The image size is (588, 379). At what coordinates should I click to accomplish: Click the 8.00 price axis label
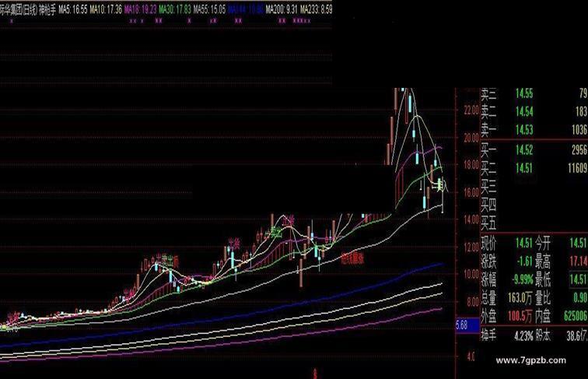click(473, 301)
